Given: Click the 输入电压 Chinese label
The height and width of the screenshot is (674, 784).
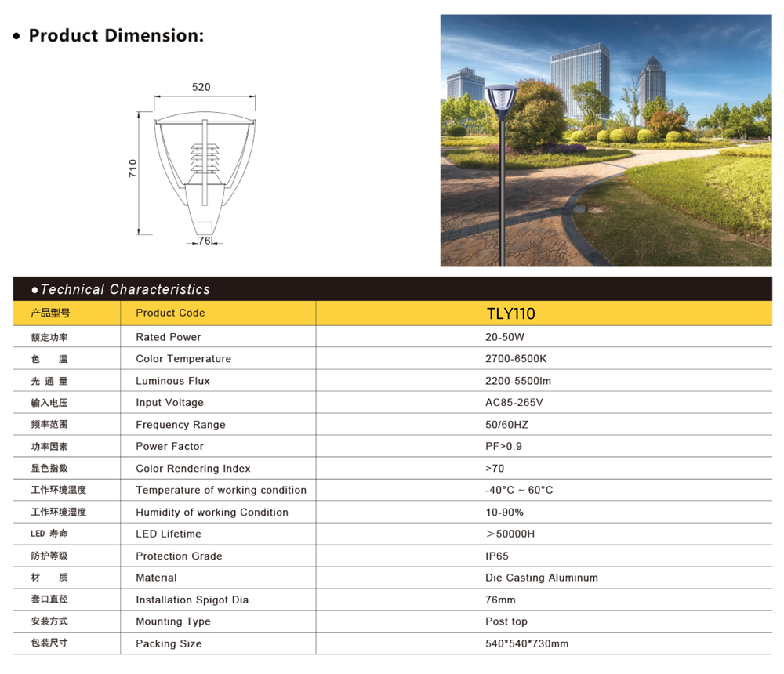Looking at the screenshot, I should pos(49,403).
